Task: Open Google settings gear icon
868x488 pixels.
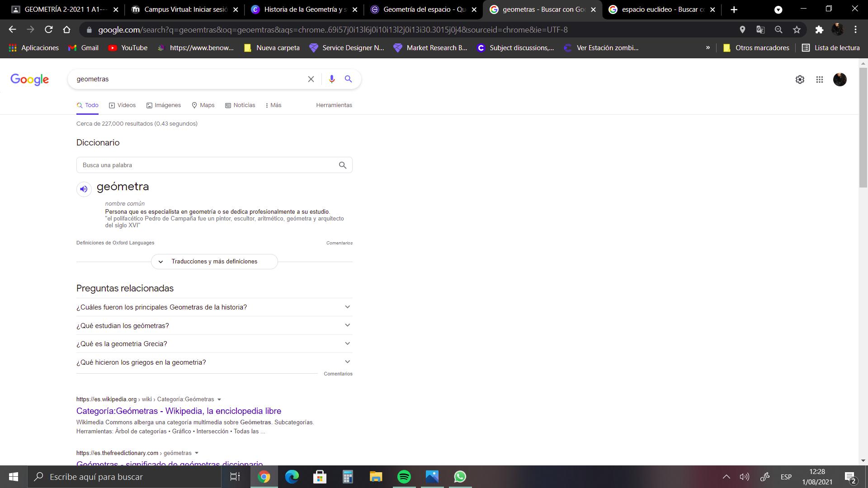Action: (x=800, y=80)
